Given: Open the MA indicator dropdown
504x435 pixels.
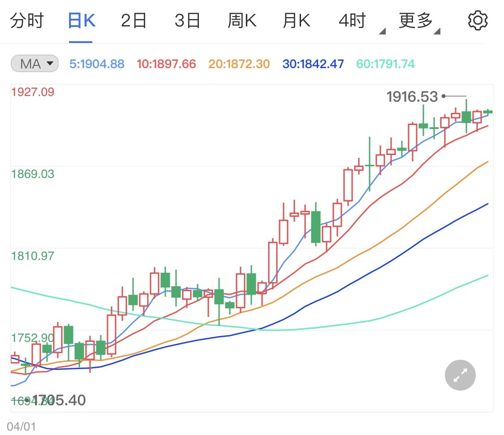Looking at the screenshot, I should tap(34, 64).
